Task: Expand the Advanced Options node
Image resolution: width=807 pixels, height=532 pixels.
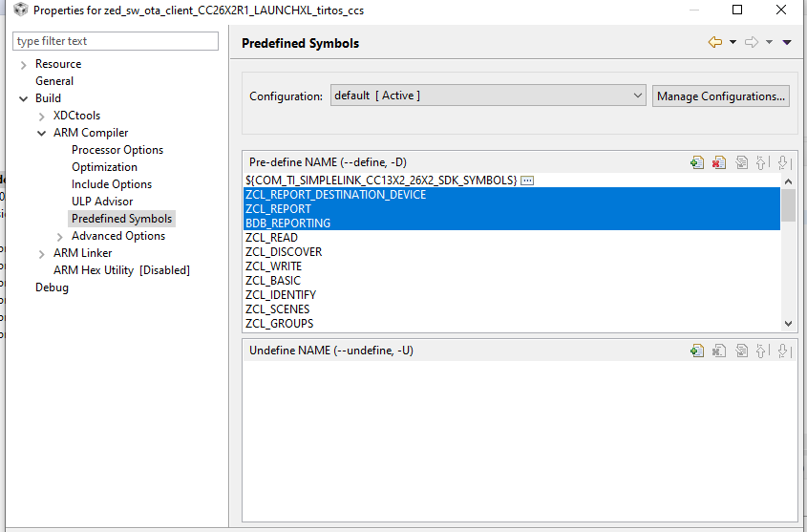Action: point(60,237)
